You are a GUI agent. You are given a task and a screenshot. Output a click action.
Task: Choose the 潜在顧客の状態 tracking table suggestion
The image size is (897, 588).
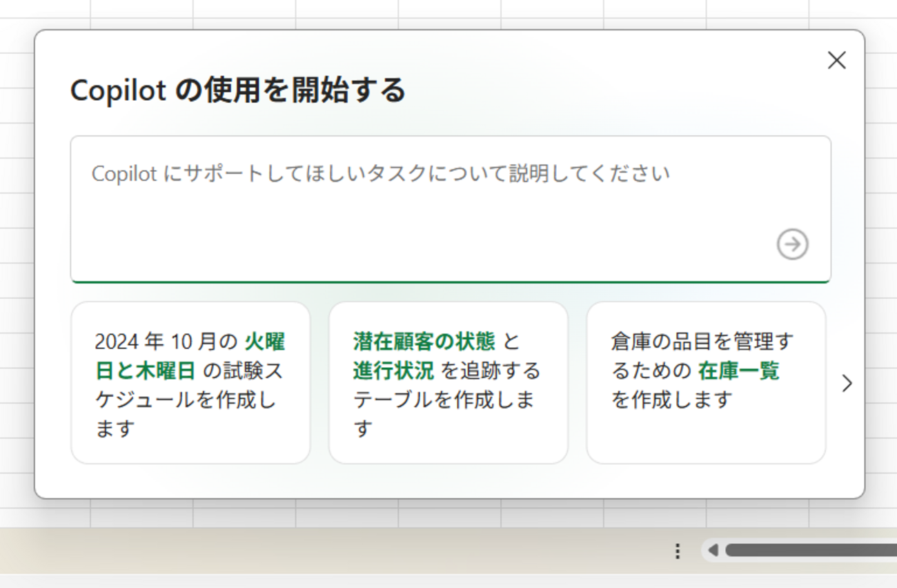tap(448, 383)
